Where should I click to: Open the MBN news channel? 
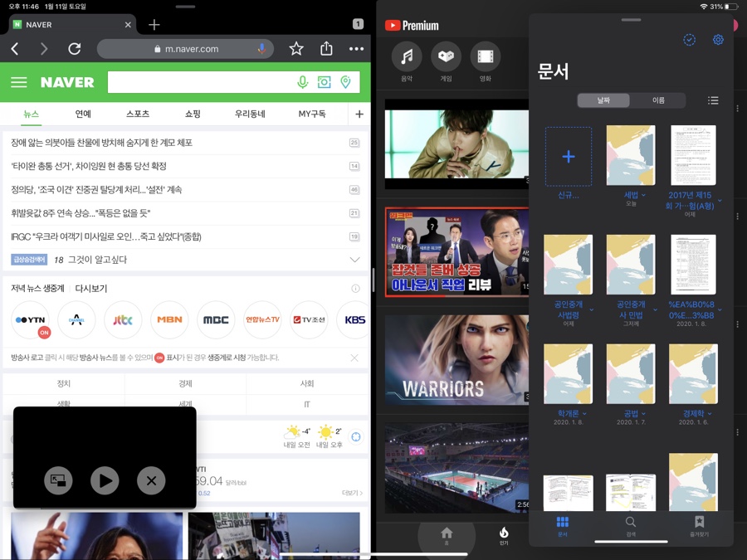169,320
